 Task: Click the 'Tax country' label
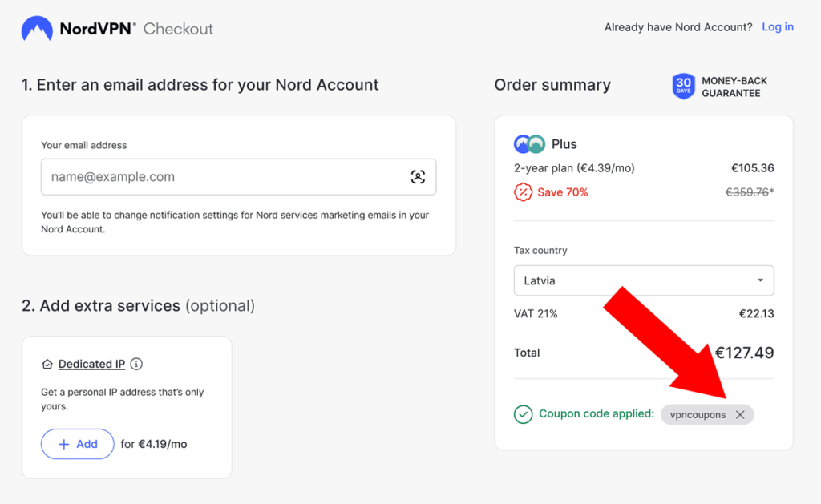coord(540,250)
